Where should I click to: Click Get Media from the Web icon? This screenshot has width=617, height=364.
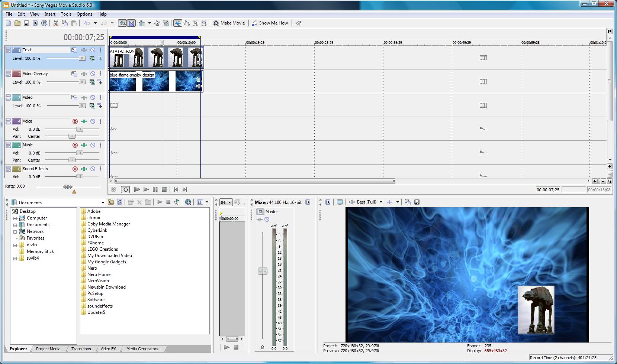(188, 202)
